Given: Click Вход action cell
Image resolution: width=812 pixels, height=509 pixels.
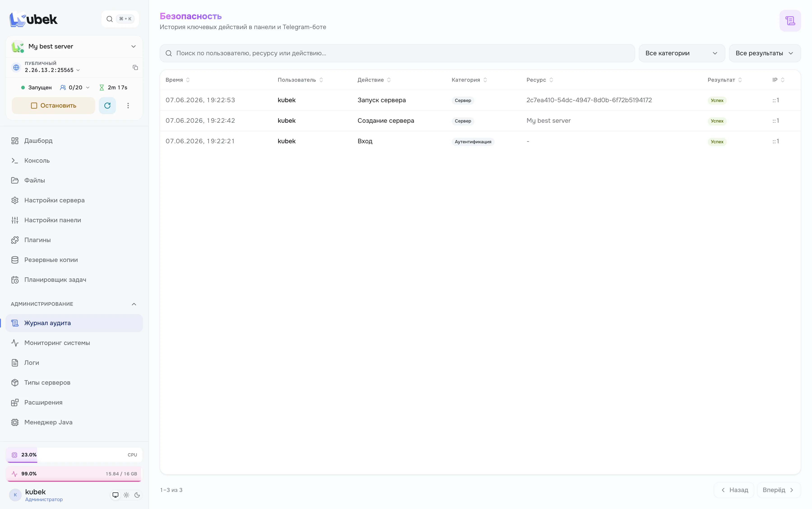Looking at the screenshot, I should [365, 141].
